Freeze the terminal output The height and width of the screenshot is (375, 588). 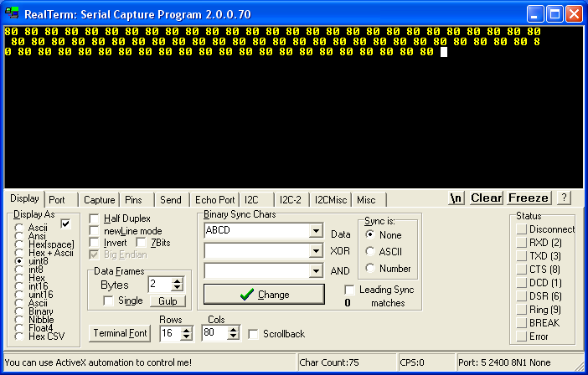coord(529,198)
